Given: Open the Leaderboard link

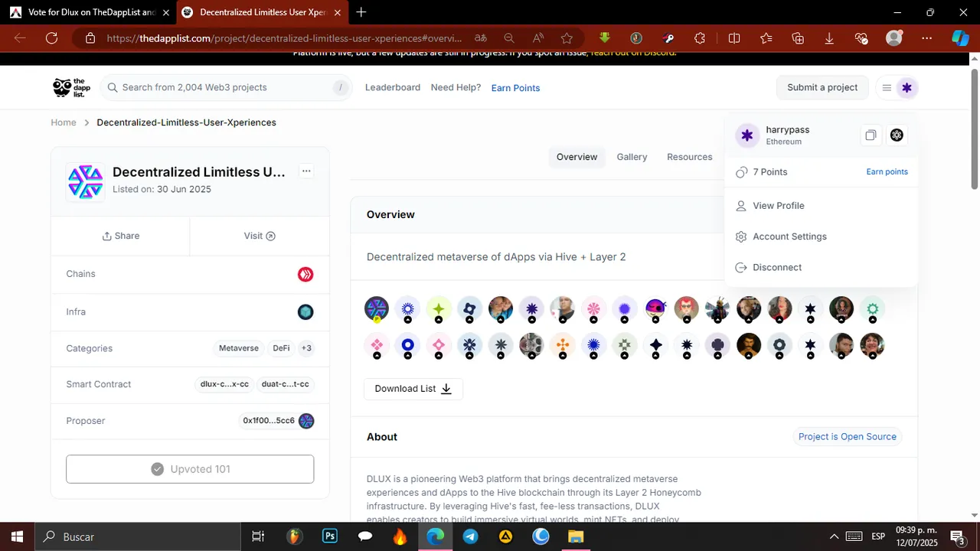Looking at the screenshot, I should tap(393, 87).
